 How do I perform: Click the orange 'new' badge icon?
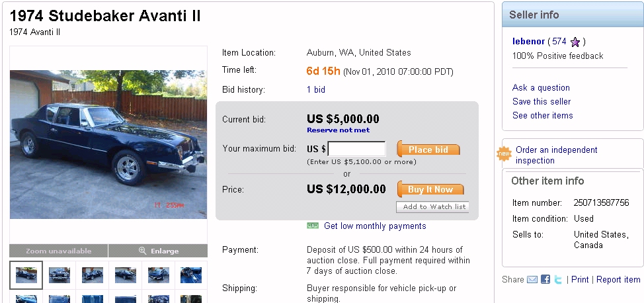coord(504,154)
